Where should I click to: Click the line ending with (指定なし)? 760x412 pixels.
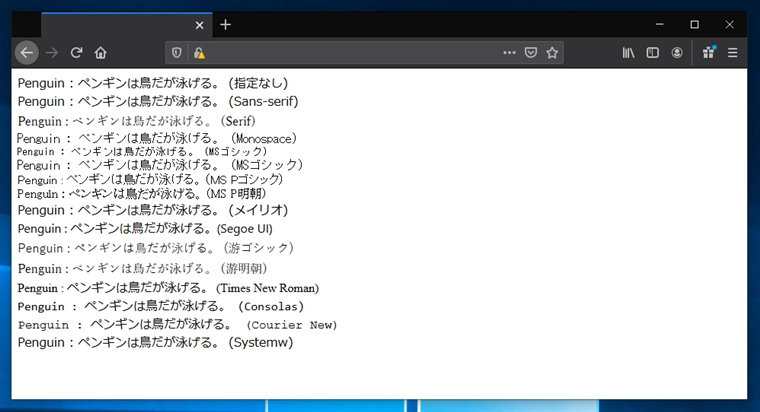153,83
